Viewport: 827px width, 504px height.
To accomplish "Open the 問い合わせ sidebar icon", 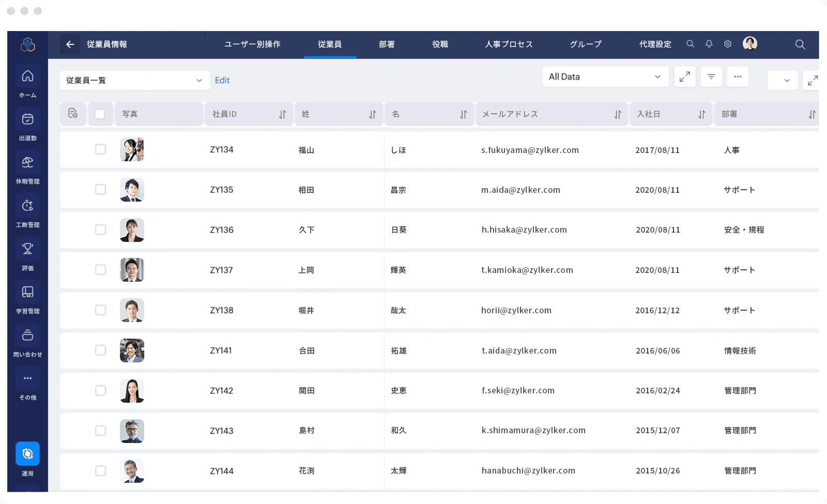I will point(27,335).
